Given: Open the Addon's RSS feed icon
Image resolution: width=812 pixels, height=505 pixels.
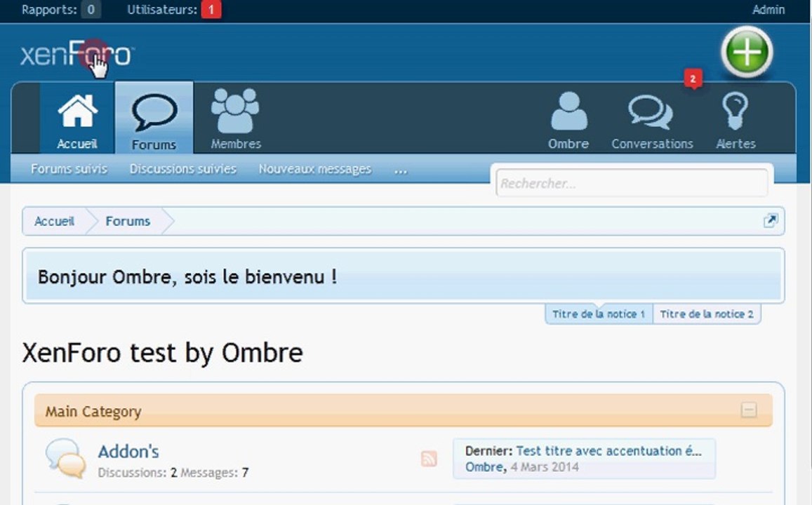Looking at the screenshot, I should click(x=429, y=459).
